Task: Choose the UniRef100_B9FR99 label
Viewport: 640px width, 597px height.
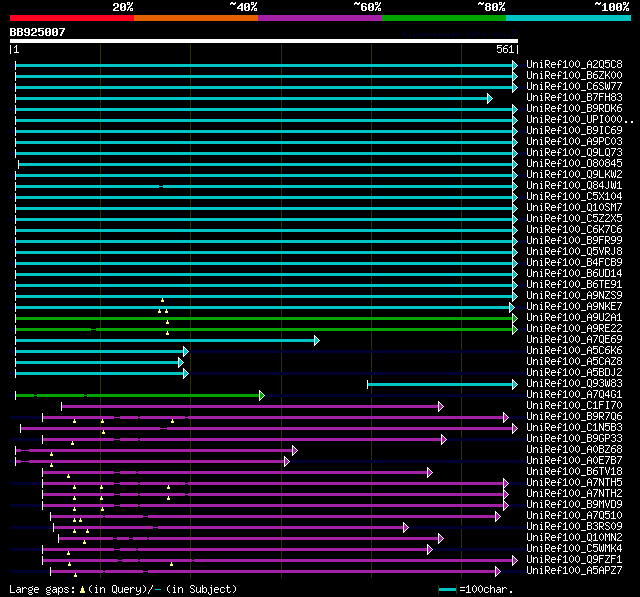Action: click(574, 241)
